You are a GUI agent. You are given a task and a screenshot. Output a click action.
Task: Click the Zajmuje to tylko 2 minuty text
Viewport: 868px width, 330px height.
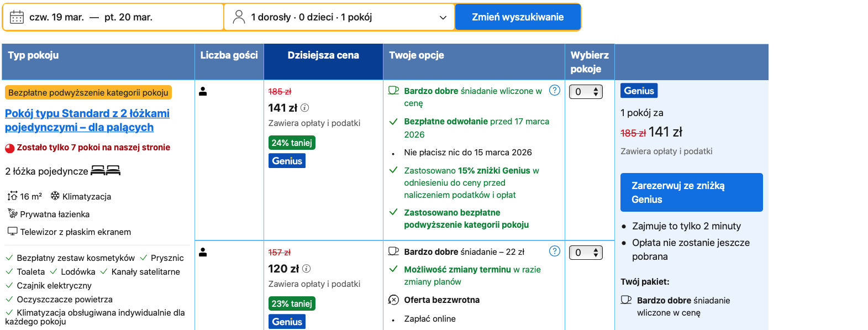pyautogui.click(x=687, y=226)
